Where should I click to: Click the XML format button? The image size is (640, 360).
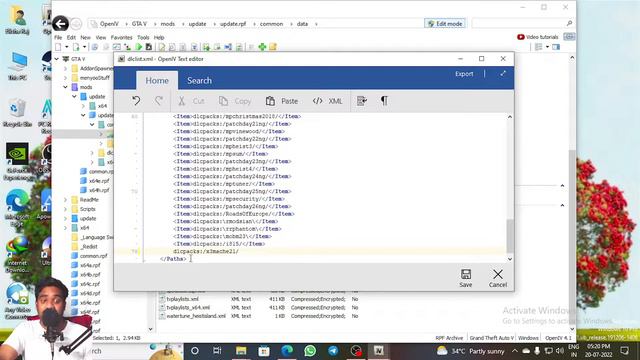(327, 101)
